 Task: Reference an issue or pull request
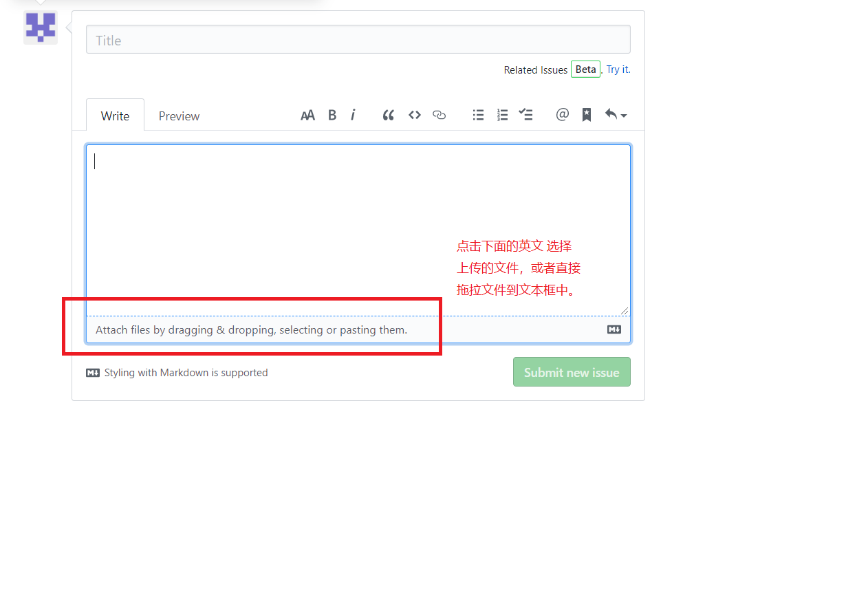[586, 115]
